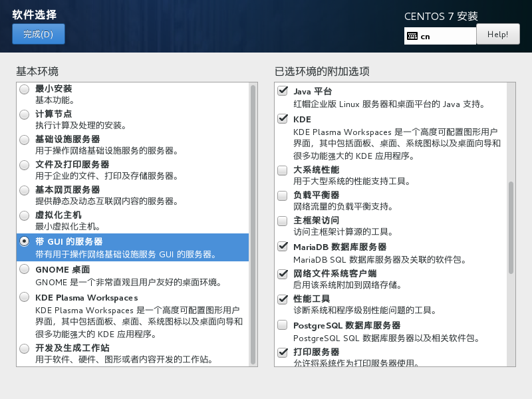Screen dimensions: 532x399
Task: Uncheck the 性能工具 checkbox
Action: coord(283,299)
